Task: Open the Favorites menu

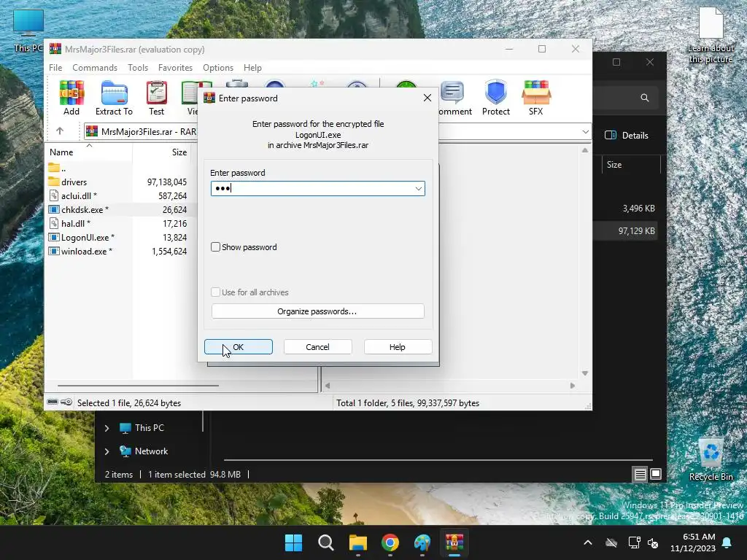Action: click(175, 68)
